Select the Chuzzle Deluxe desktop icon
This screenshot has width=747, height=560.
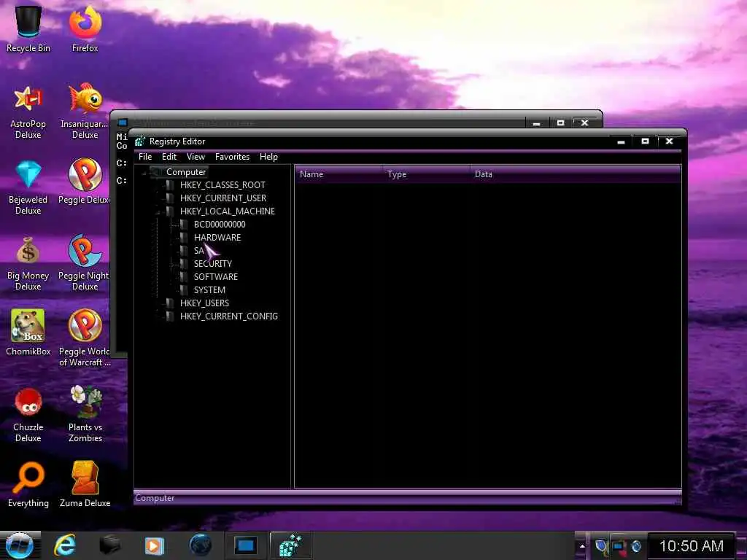tap(28, 415)
